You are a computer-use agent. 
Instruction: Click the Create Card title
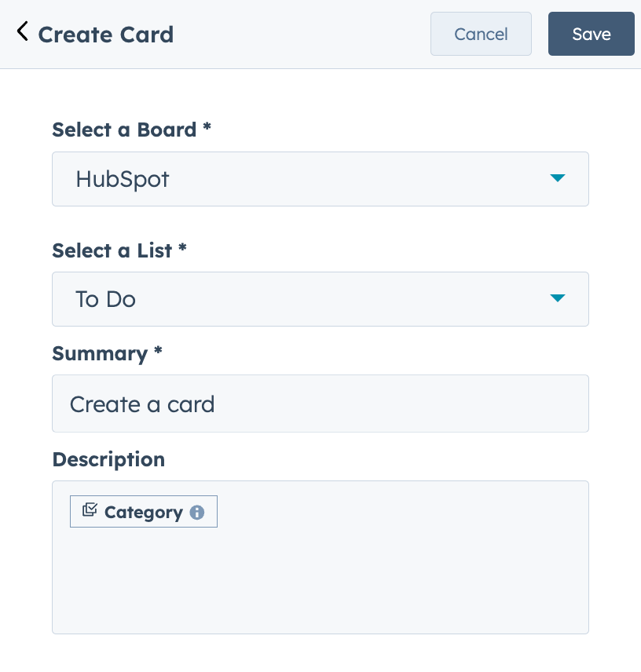pos(106,35)
